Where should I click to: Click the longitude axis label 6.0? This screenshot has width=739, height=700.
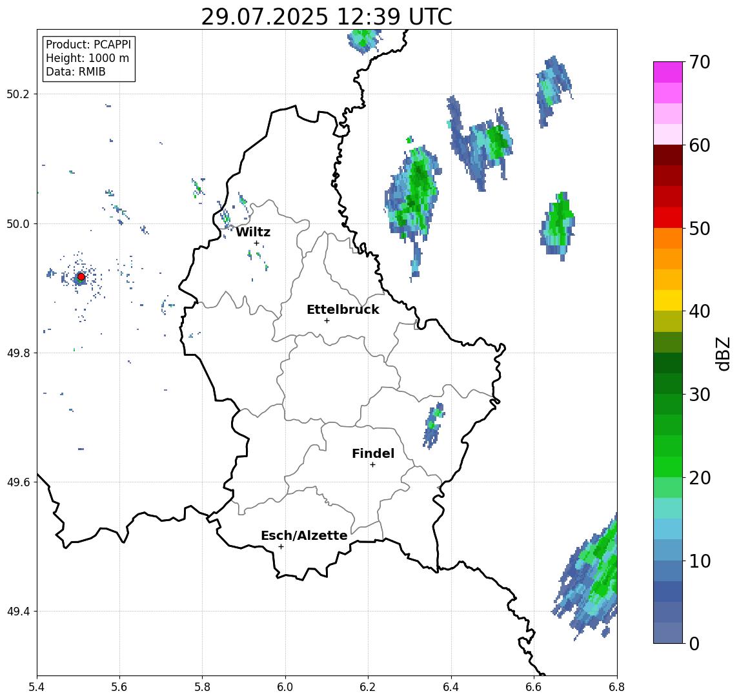click(x=285, y=687)
